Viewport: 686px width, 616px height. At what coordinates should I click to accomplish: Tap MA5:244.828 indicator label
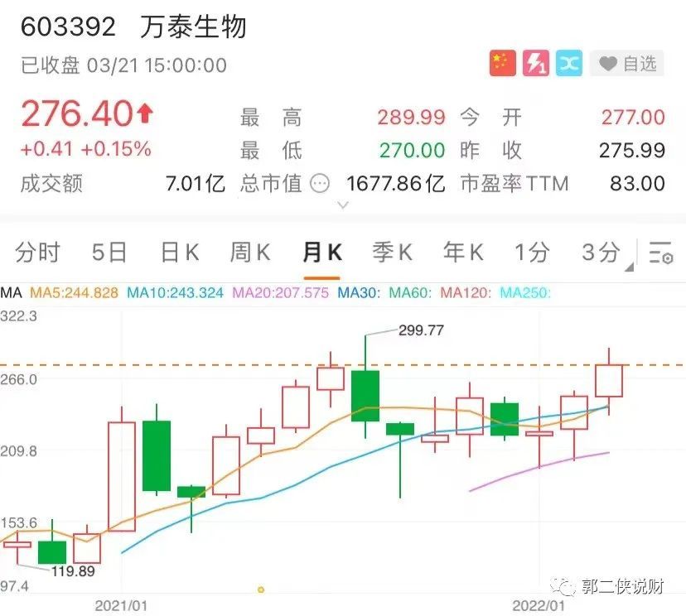coord(74,292)
